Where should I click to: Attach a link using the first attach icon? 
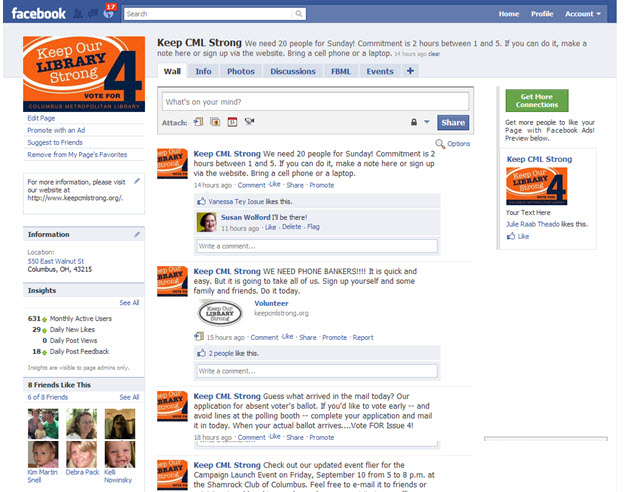pyautogui.click(x=198, y=122)
